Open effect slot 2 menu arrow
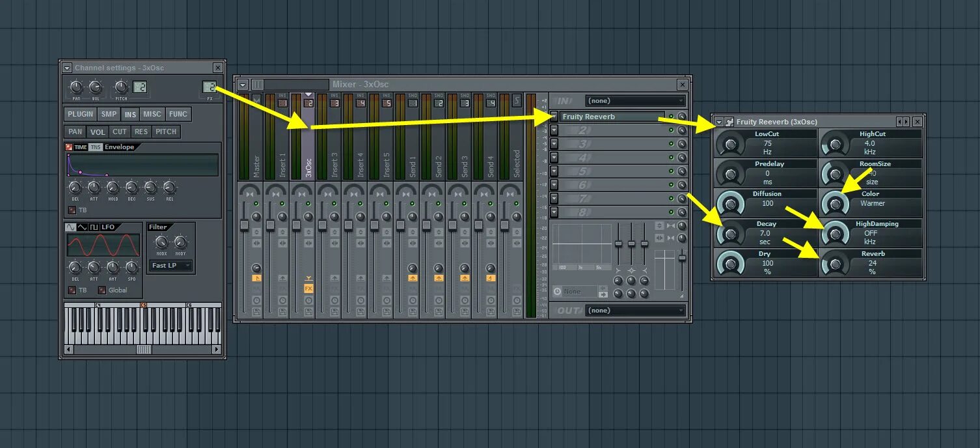980x448 pixels. click(554, 130)
